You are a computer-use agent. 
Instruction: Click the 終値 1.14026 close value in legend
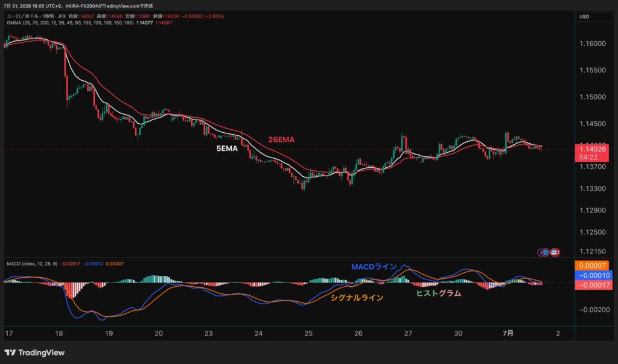166,16
